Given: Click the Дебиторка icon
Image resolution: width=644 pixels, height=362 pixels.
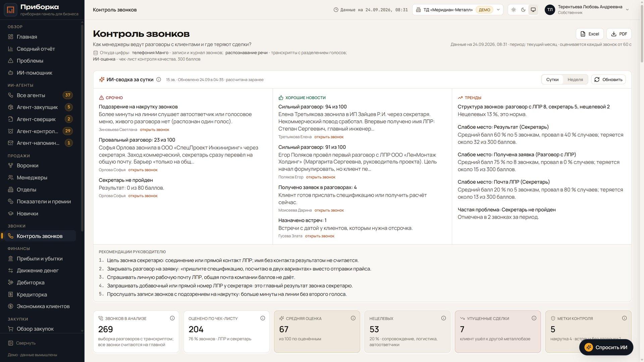Looking at the screenshot, I should (x=10, y=283).
